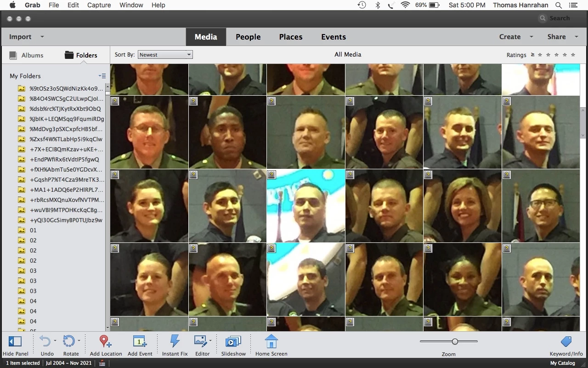The height and width of the screenshot is (368, 588).
Task: Open the Keyword/Info tag panel
Action: pos(566,341)
